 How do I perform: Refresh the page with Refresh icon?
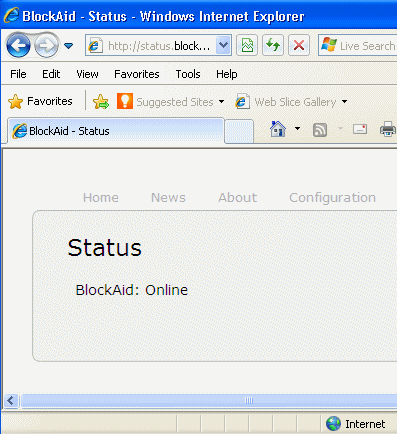[273, 45]
